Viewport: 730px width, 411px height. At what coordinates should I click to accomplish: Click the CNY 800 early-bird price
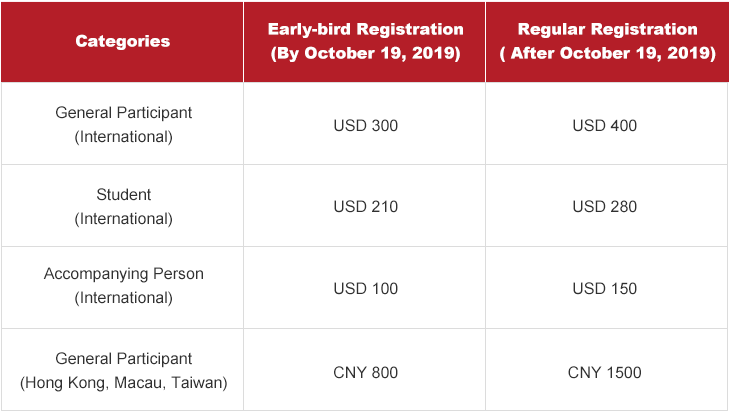tap(365, 373)
